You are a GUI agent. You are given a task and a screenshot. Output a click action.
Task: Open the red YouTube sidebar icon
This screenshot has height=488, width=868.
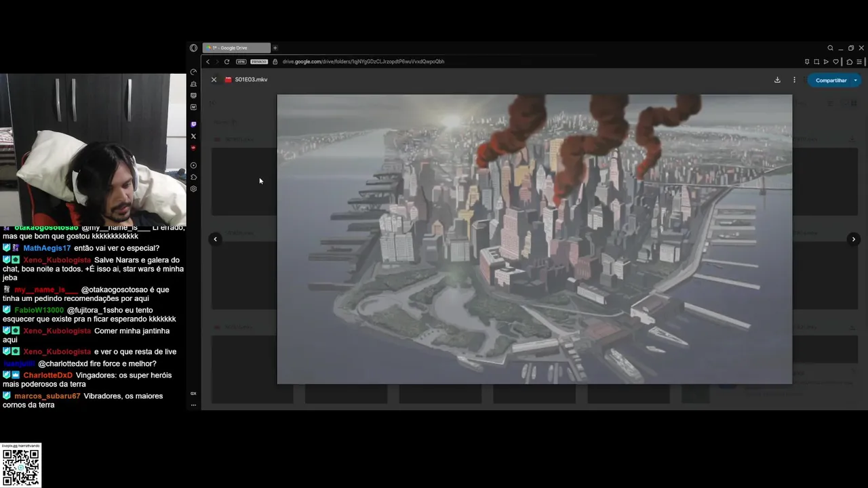pos(193,148)
